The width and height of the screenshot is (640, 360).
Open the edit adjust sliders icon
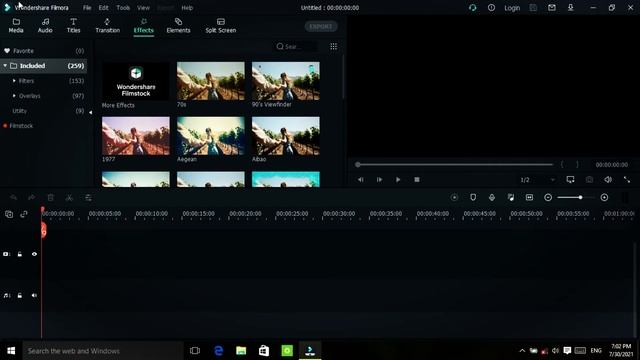88,198
